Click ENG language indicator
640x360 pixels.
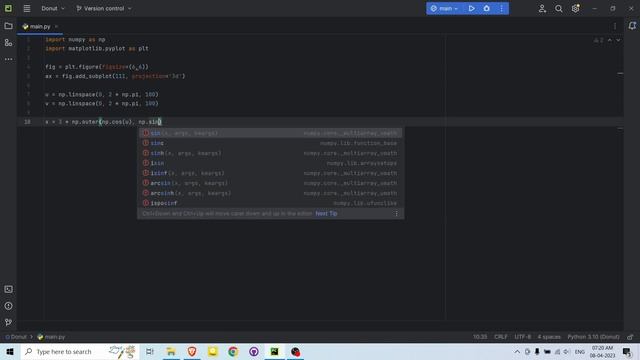coord(580,351)
